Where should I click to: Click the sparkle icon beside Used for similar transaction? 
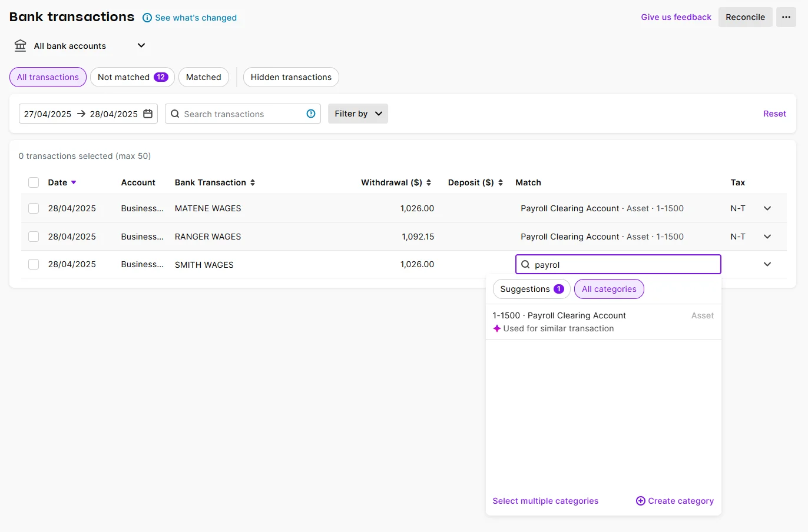point(496,328)
